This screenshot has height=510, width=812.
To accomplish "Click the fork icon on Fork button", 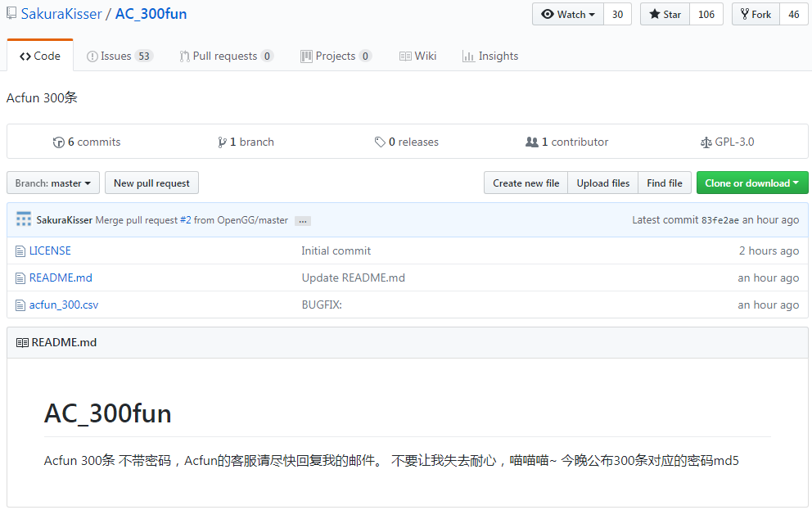I will point(745,14).
